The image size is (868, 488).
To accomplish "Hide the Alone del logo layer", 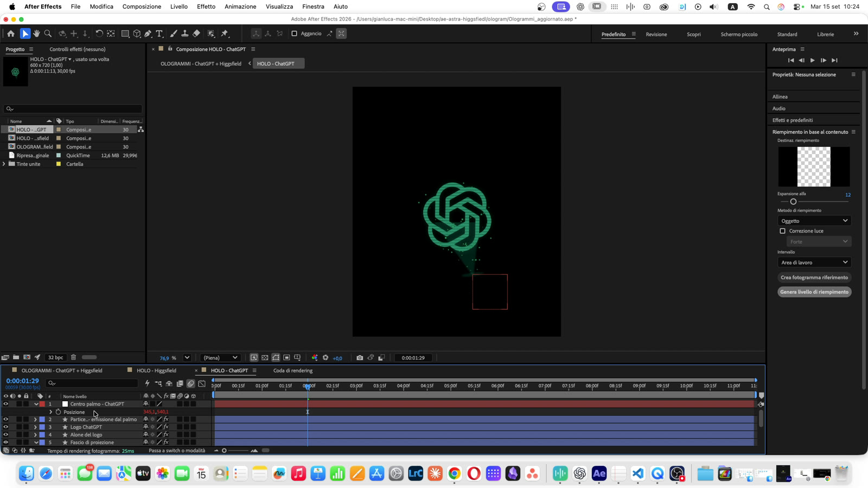I will (6, 435).
